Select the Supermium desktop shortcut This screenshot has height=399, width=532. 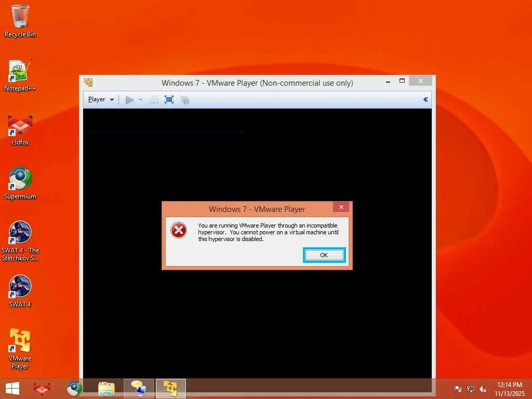pos(20,183)
